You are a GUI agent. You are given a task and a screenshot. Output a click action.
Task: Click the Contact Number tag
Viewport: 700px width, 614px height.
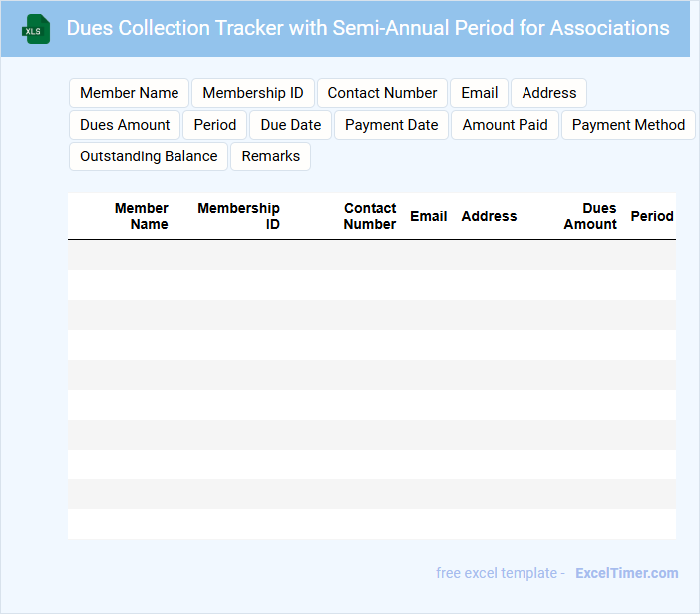click(382, 93)
